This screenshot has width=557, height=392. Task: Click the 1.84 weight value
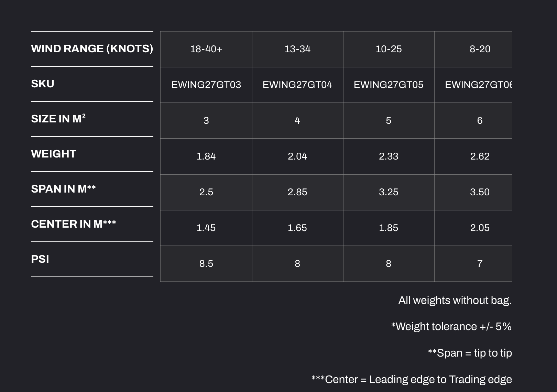206,156
